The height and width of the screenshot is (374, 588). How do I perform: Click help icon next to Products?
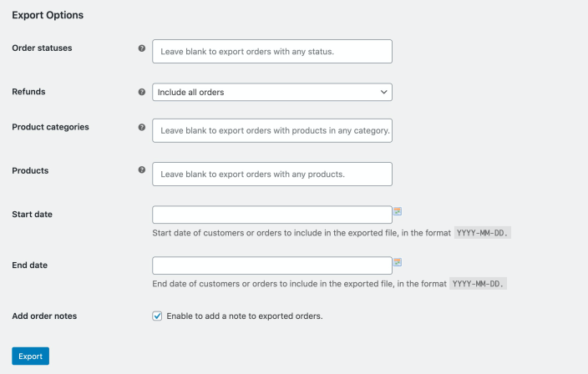[141, 170]
